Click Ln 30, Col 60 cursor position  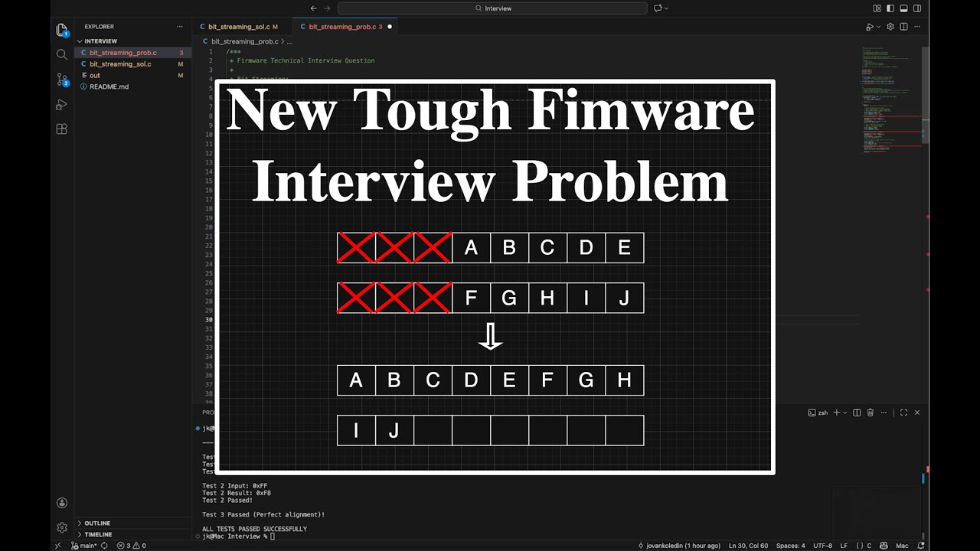[748, 546]
